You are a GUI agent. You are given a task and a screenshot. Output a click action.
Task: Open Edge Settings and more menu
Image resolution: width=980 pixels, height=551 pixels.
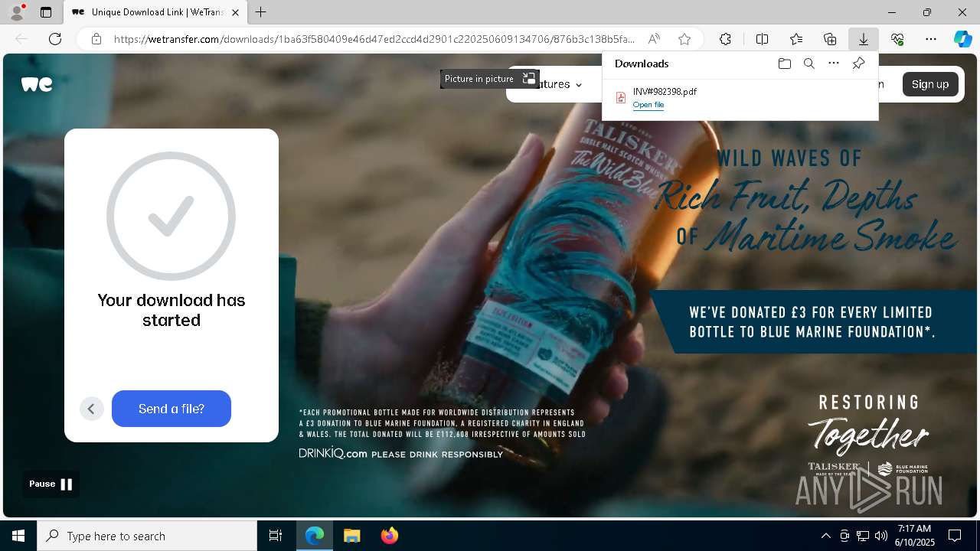coord(931,39)
